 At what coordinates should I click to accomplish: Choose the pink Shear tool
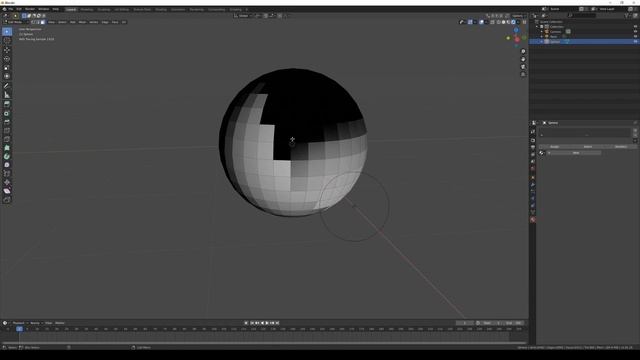(x=7, y=191)
